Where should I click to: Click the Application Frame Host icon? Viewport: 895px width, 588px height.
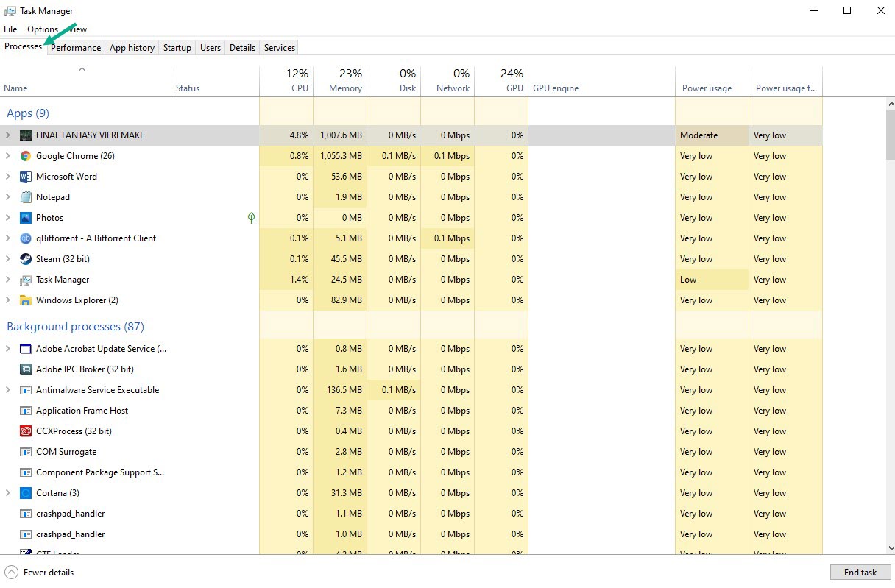pos(26,411)
